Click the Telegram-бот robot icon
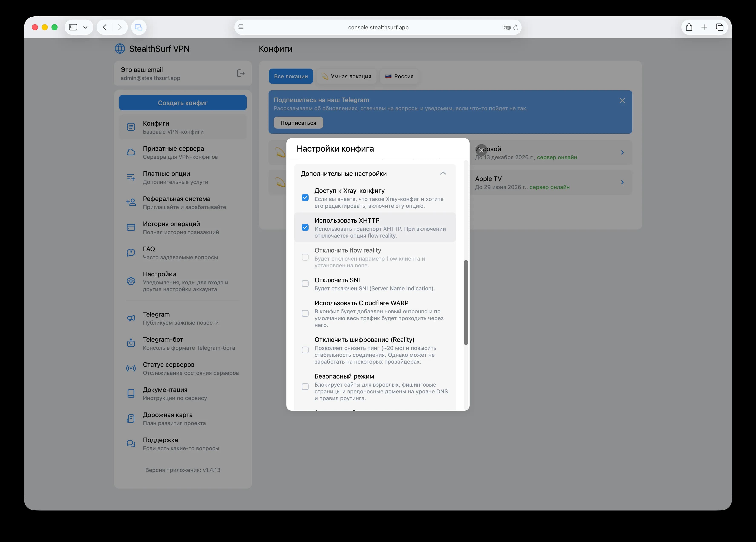Image resolution: width=756 pixels, height=542 pixels. tap(131, 343)
